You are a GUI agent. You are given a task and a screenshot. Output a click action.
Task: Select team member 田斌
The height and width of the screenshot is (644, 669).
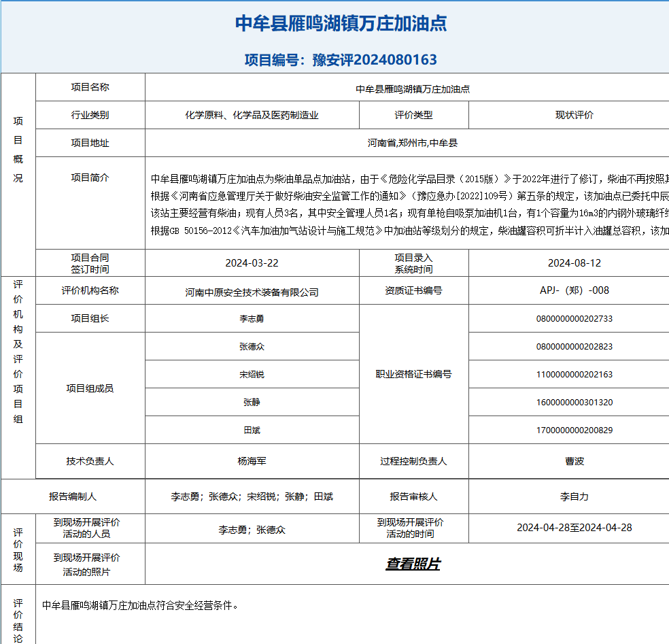[x=252, y=430]
